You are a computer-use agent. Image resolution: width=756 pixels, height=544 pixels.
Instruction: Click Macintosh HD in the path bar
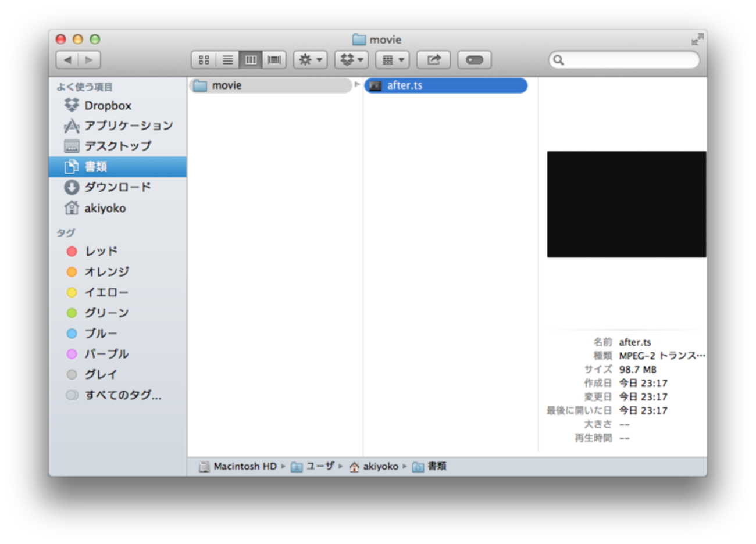click(x=244, y=466)
